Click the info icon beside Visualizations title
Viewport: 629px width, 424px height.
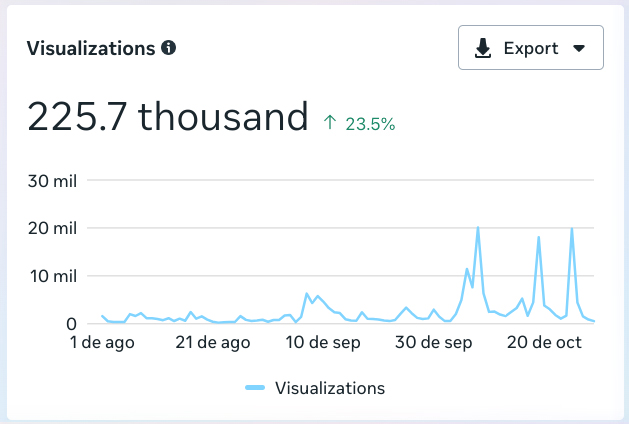169,48
